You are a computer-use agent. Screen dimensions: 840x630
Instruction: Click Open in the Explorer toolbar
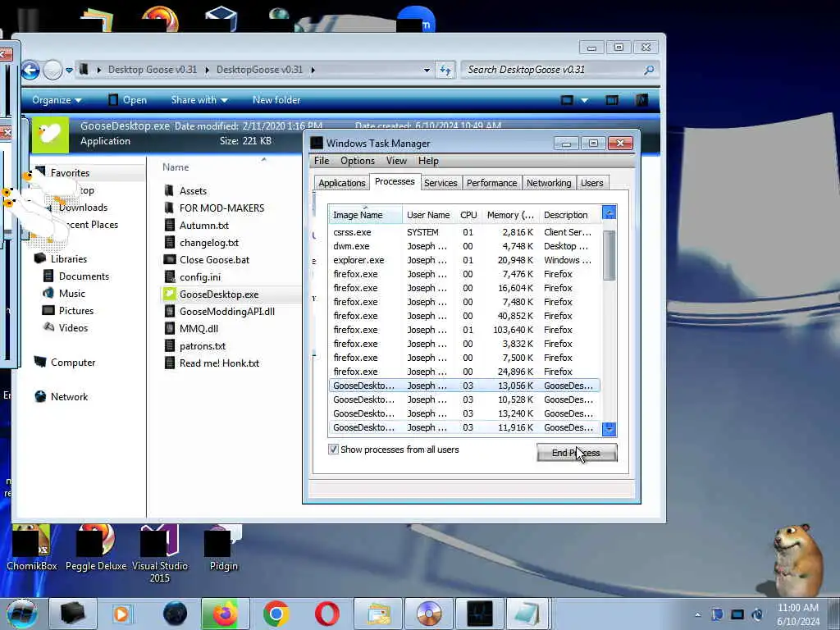127,100
